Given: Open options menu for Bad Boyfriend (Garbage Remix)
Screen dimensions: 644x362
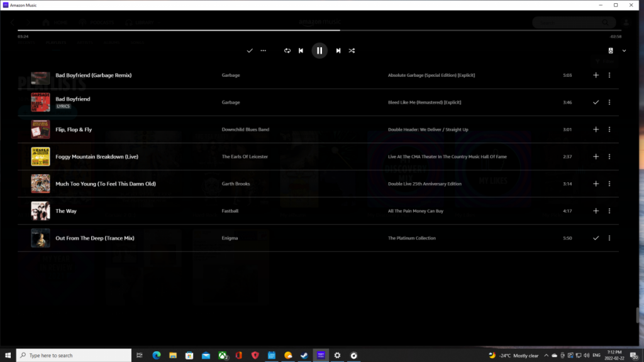Looking at the screenshot, I should (x=609, y=75).
